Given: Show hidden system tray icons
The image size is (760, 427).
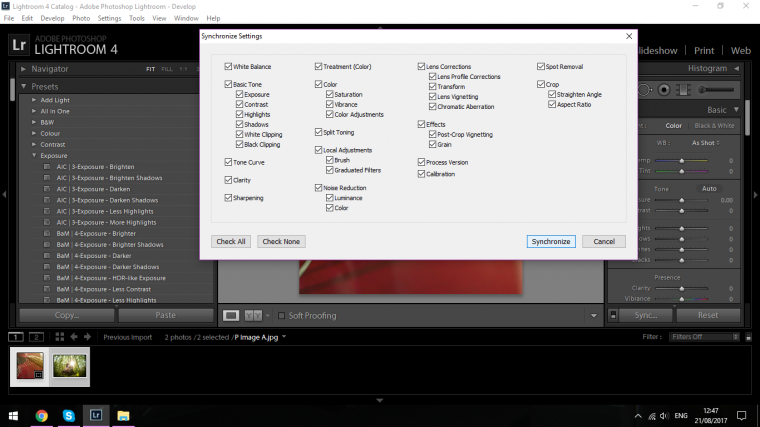Looking at the screenshot, I should tap(638, 416).
